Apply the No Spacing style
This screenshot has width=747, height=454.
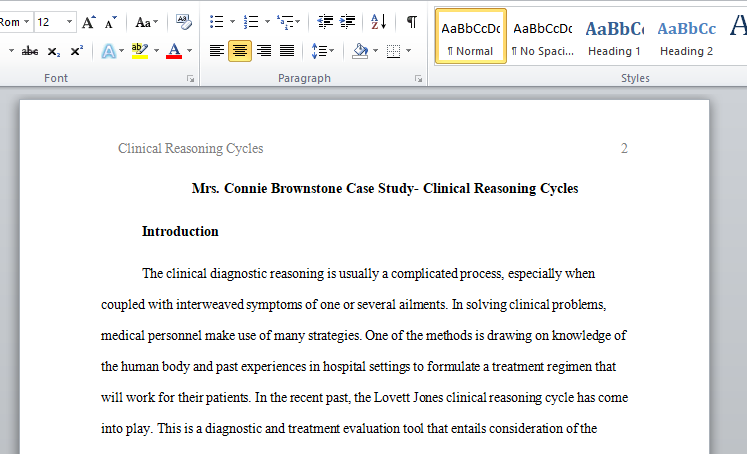(543, 36)
